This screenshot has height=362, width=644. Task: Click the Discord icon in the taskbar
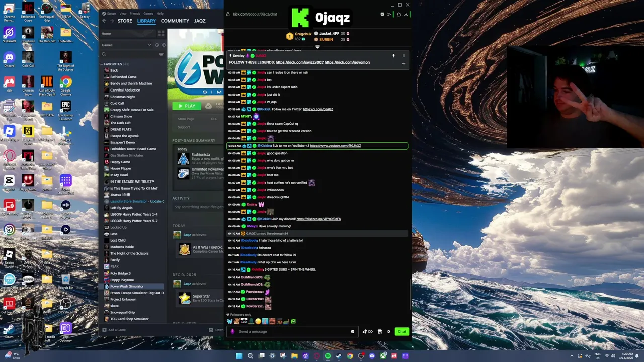click(372, 356)
